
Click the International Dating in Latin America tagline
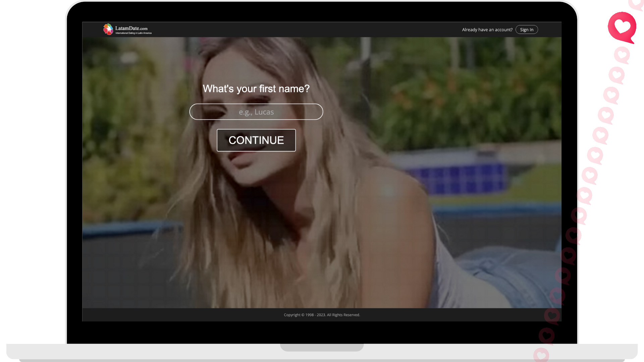coord(133,33)
